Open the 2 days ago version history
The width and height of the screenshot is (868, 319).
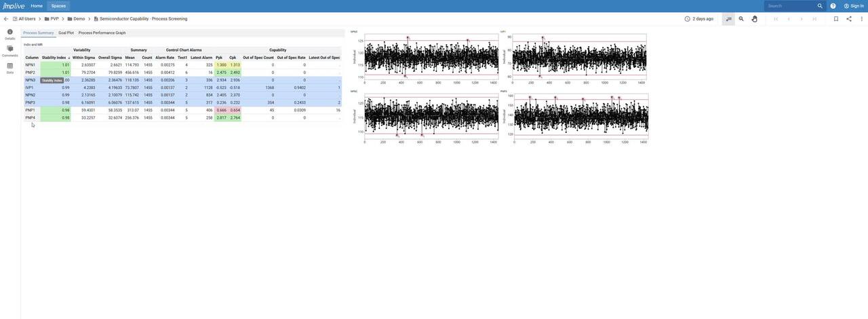coord(698,19)
